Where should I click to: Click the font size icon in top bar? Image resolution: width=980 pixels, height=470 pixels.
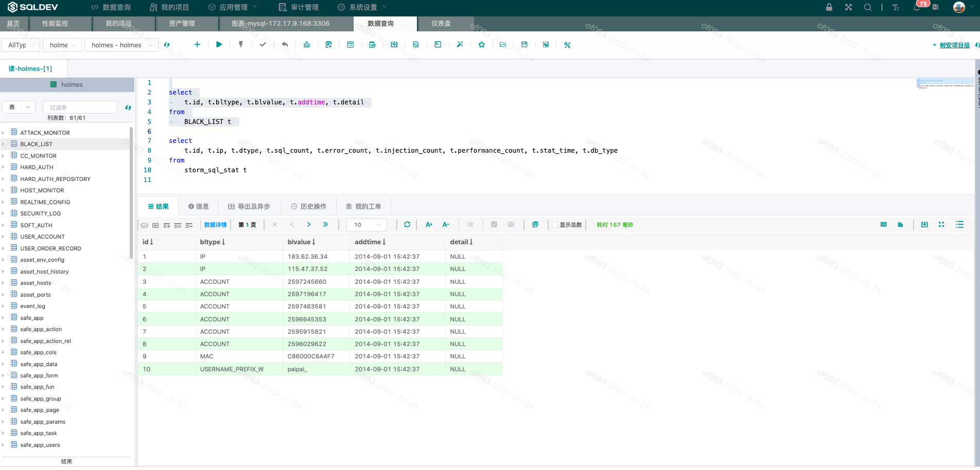(896, 7)
